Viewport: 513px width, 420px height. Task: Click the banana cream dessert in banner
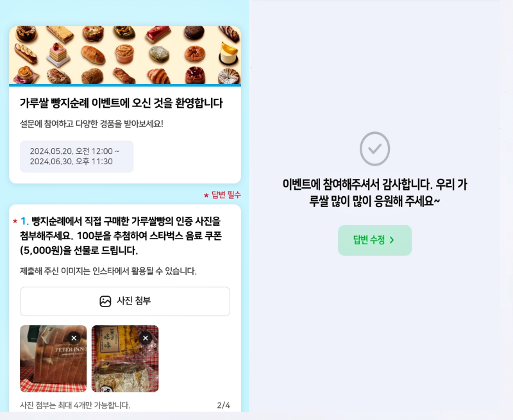point(228,54)
